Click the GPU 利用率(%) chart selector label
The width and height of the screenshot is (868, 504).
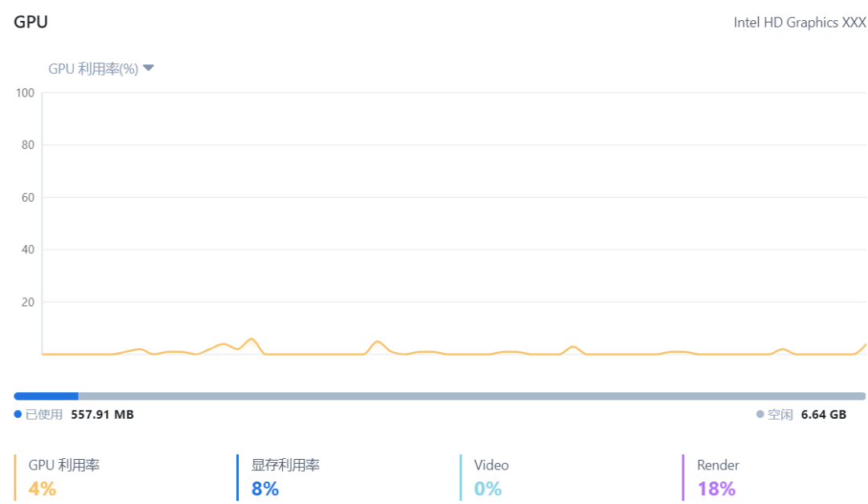click(x=93, y=69)
